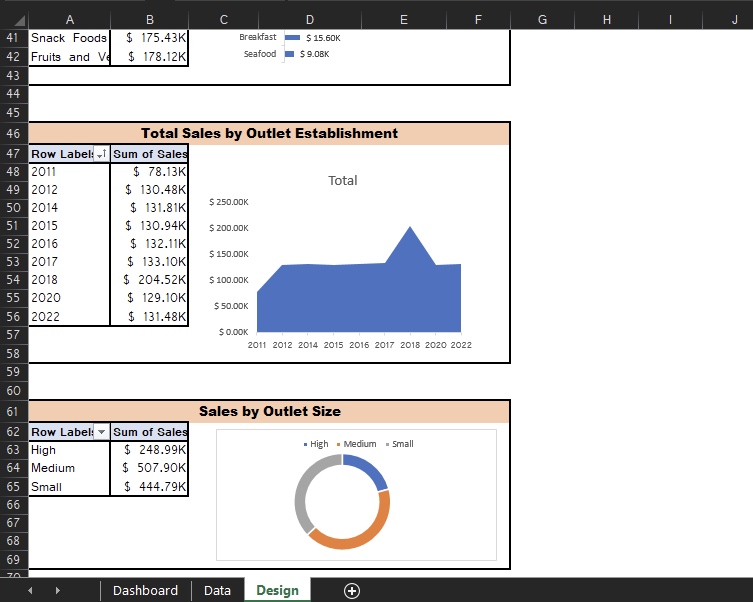Screen dimensions: 753x602
Task: Click the Breakfast bar in the top chart
Action: (x=292, y=37)
